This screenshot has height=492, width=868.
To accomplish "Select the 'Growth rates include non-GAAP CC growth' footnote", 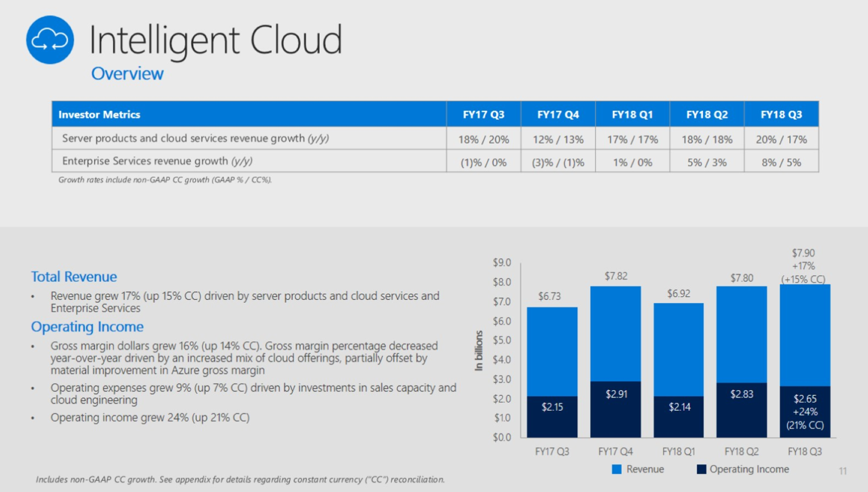I will [x=165, y=180].
